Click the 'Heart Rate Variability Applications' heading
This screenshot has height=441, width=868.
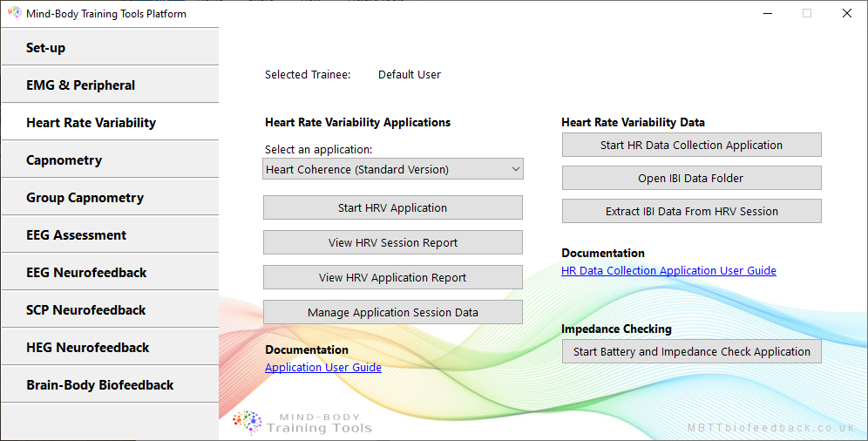[x=357, y=122]
